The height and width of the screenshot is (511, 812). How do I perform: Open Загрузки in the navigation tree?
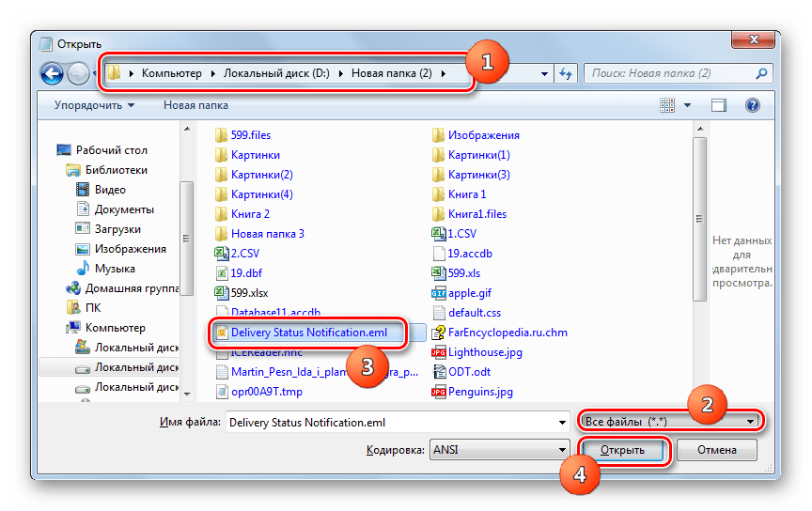[x=117, y=229]
